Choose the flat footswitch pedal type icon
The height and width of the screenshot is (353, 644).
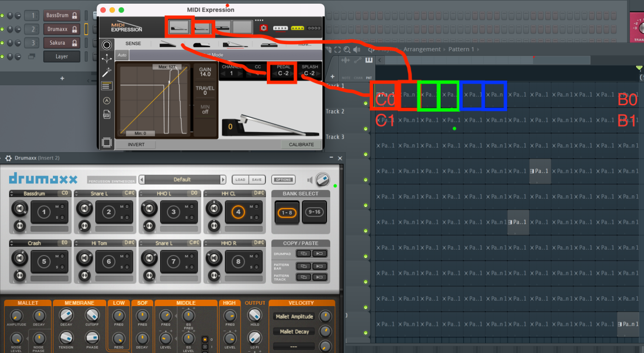269,45
